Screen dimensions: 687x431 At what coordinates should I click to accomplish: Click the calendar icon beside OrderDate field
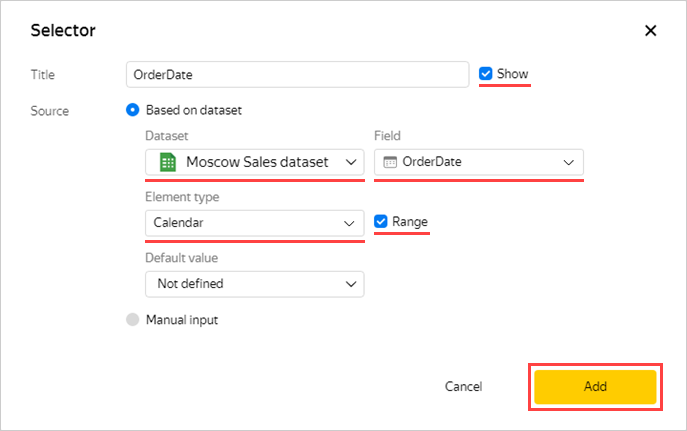[x=390, y=162]
